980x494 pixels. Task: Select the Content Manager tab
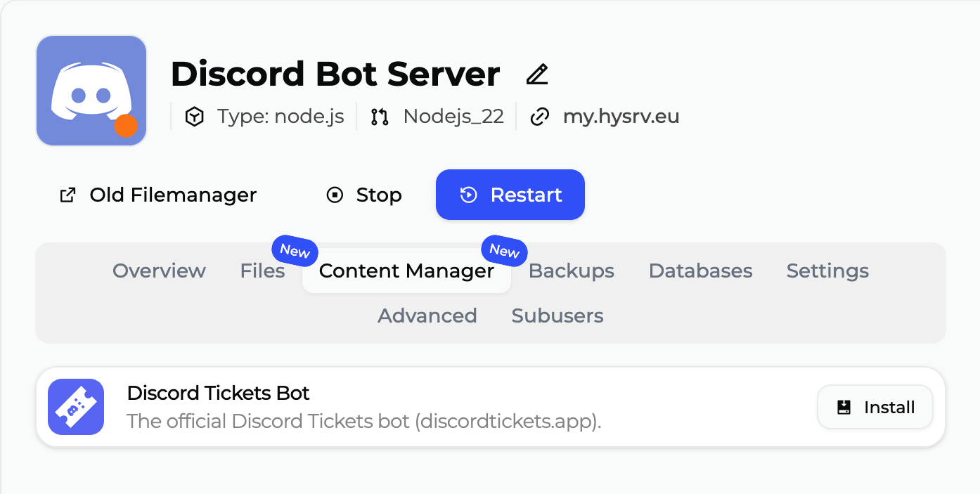pyautogui.click(x=406, y=271)
